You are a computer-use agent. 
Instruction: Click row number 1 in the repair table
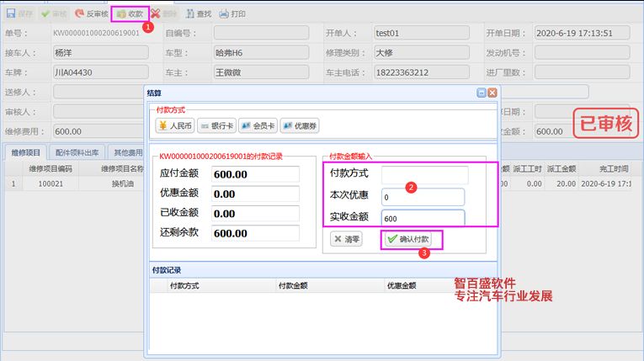tap(13, 183)
